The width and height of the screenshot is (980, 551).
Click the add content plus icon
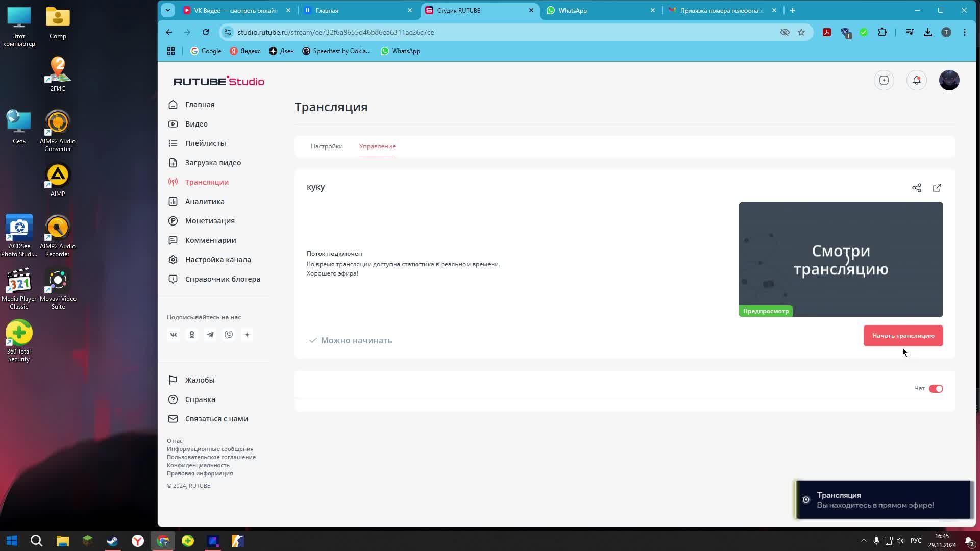pos(884,80)
